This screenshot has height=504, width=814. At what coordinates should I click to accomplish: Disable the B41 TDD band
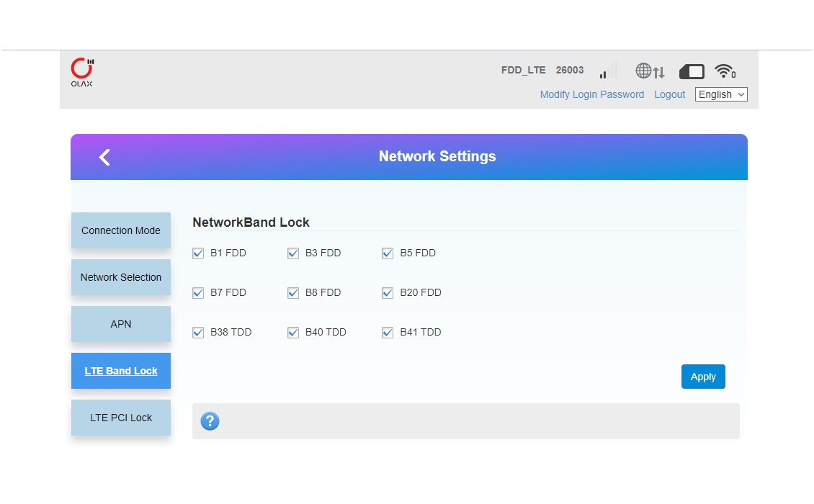pos(388,332)
